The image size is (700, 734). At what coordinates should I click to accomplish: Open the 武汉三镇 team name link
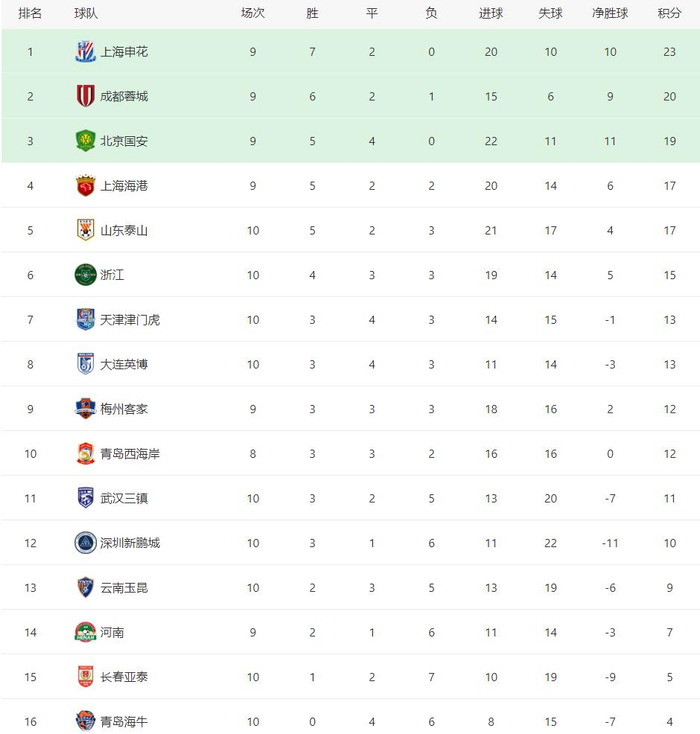[124, 498]
